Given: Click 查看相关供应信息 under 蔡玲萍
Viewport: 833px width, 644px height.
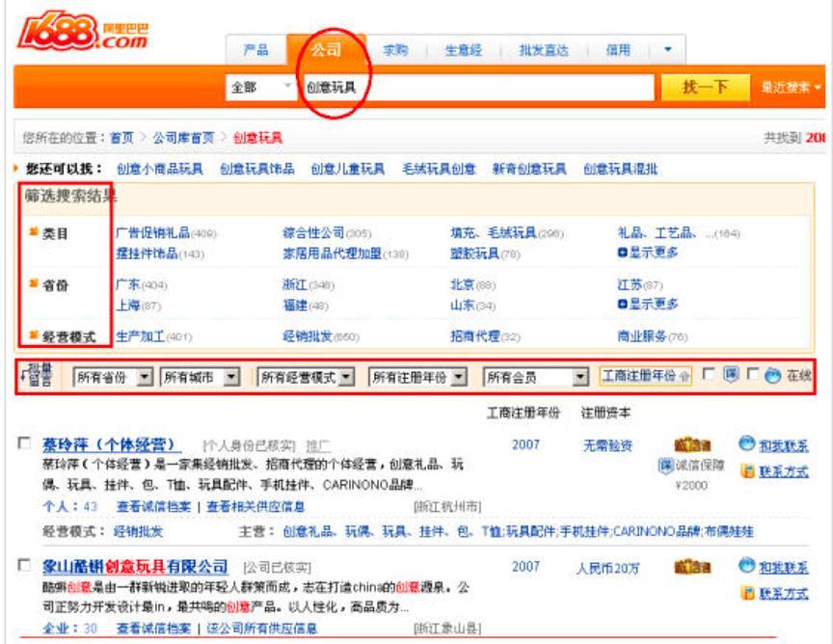Looking at the screenshot, I should click(x=255, y=506).
